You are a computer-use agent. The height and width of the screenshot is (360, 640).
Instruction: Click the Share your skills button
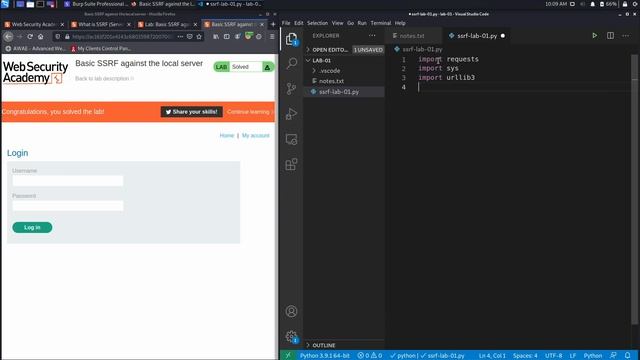click(x=191, y=112)
